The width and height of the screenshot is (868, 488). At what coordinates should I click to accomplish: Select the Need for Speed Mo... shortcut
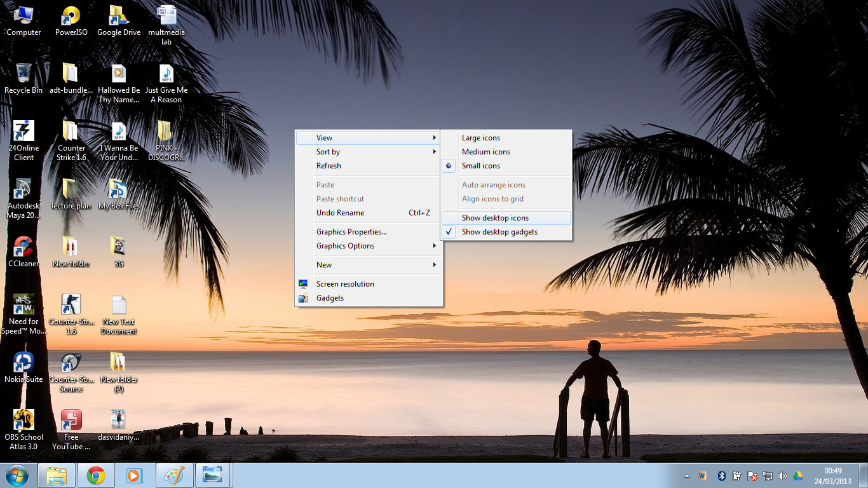point(24,315)
